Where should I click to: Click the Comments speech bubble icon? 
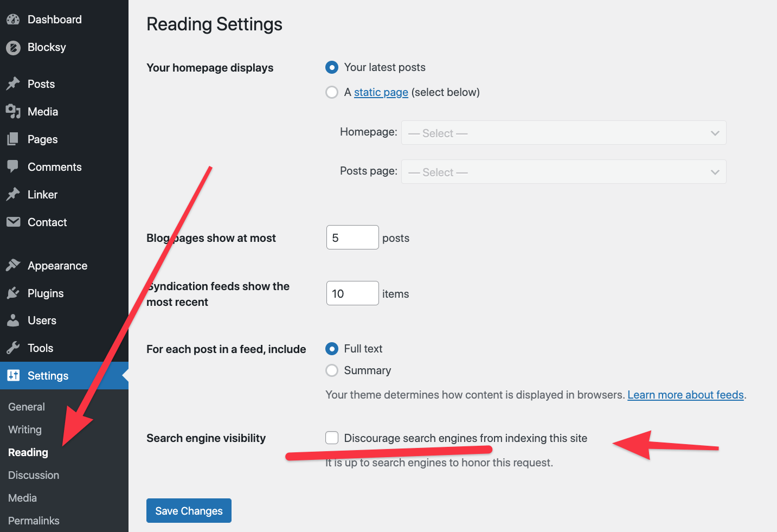pyautogui.click(x=13, y=166)
